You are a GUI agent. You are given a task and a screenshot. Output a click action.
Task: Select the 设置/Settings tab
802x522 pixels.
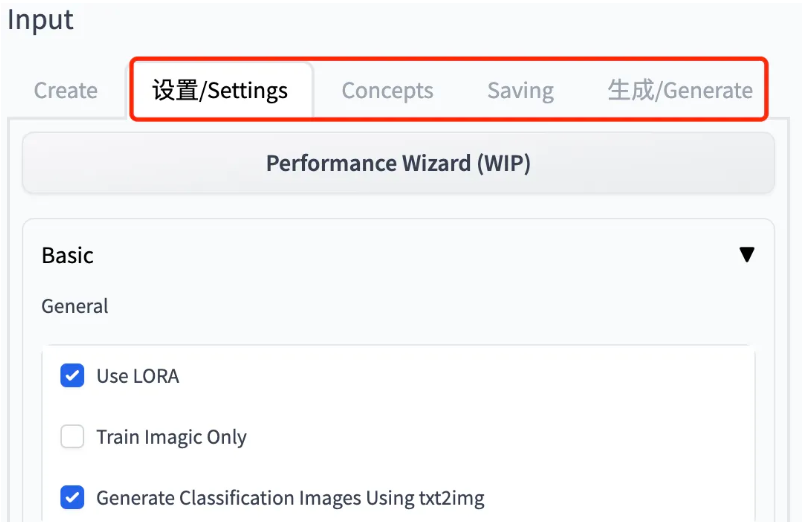coord(220,90)
